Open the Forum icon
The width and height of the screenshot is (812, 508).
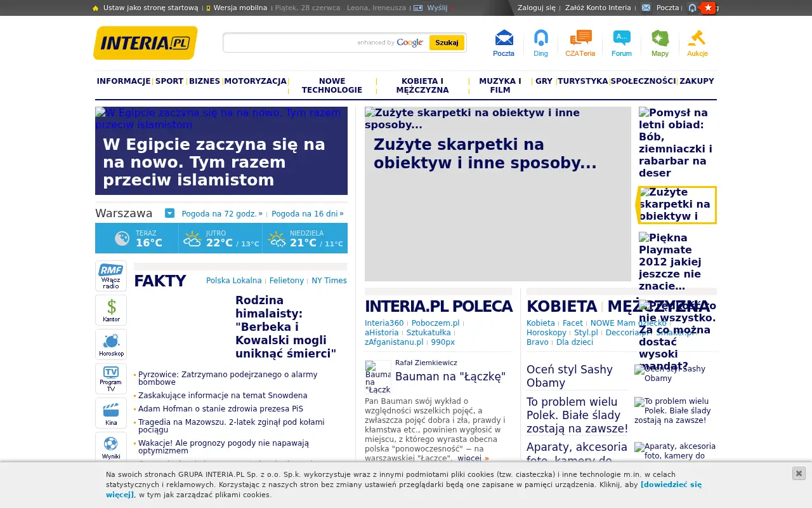tap(622, 43)
